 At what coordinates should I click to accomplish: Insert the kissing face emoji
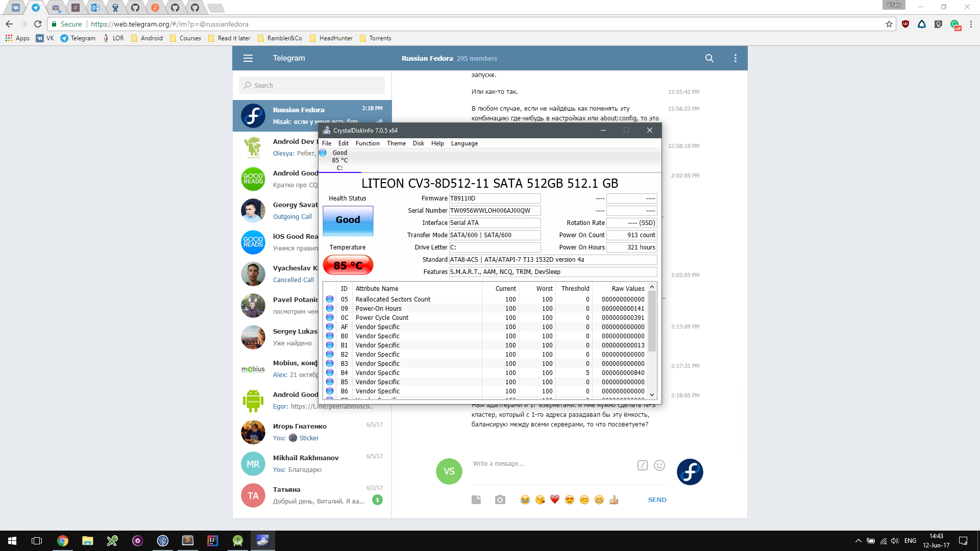(540, 499)
